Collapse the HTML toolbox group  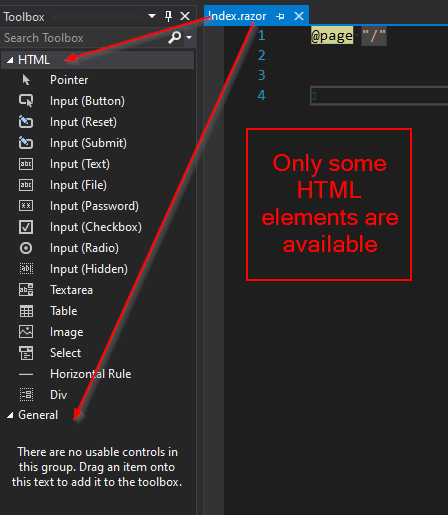click(x=10, y=60)
